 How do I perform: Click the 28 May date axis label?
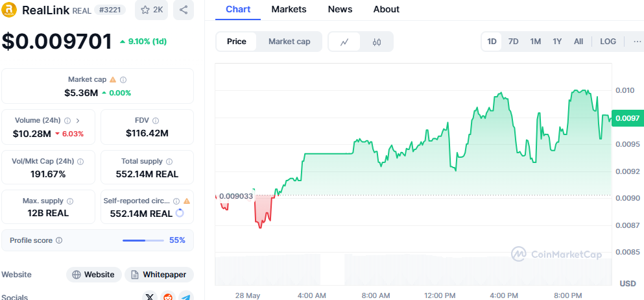click(x=248, y=295)
